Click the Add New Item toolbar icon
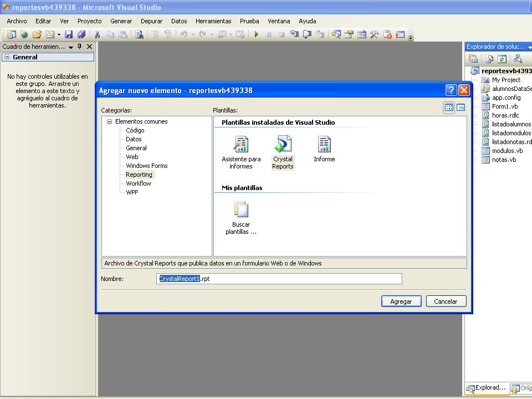 50,34
